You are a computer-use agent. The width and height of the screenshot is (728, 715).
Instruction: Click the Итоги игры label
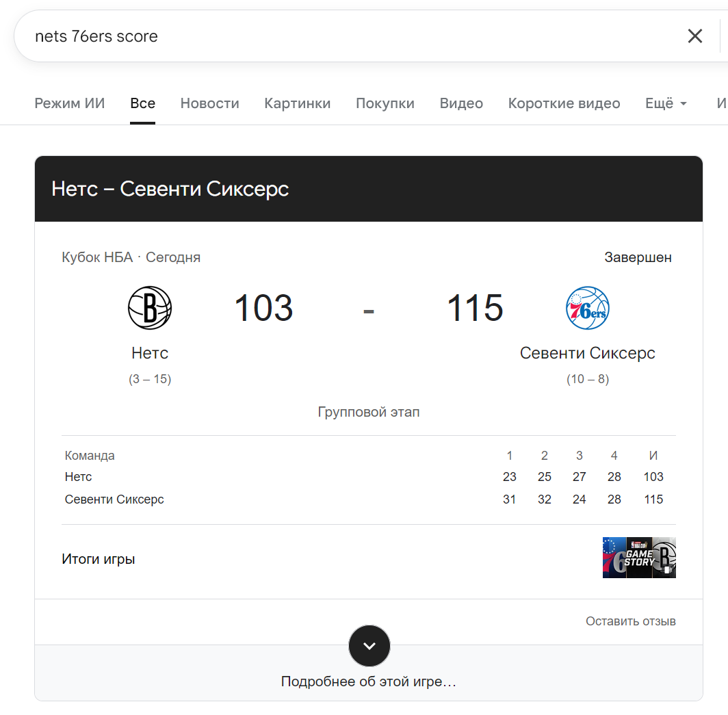[99, 559]
